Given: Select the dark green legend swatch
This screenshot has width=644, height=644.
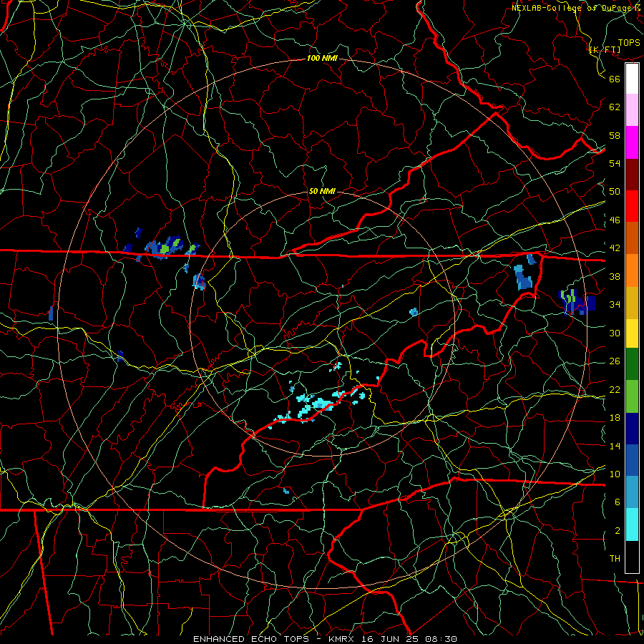Looking at the screenshot, I should click(632, 364).
